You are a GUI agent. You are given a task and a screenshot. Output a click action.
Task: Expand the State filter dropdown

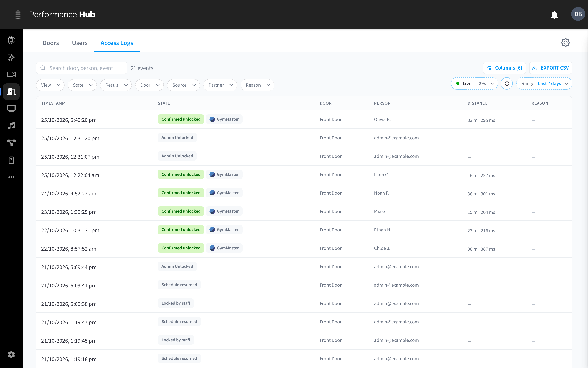tap(82, 85)
